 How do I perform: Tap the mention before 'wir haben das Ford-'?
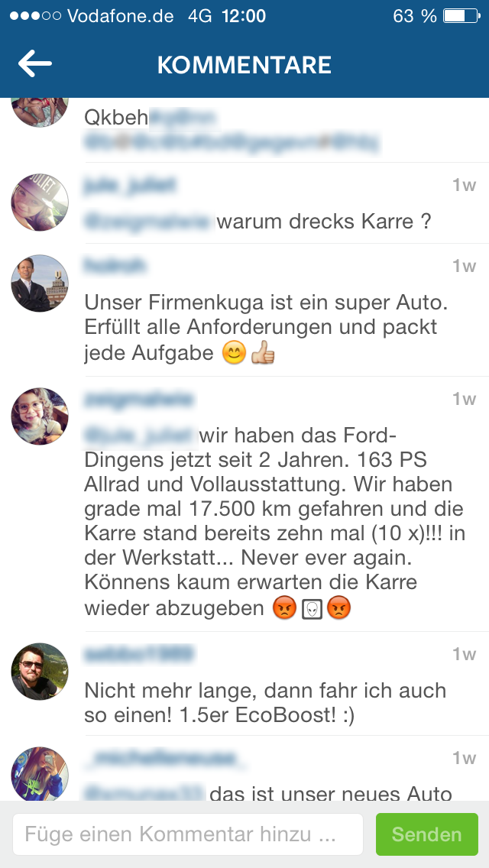[x=141, y=436]
